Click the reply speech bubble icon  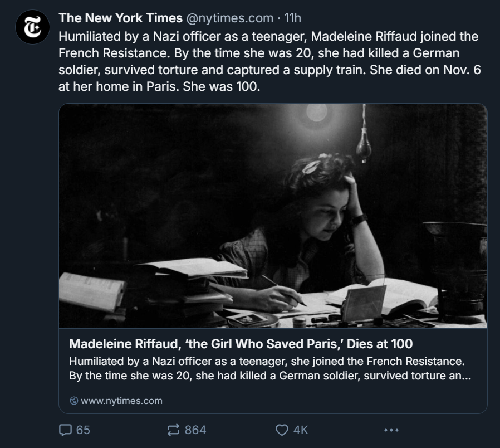tap(66, 430)
